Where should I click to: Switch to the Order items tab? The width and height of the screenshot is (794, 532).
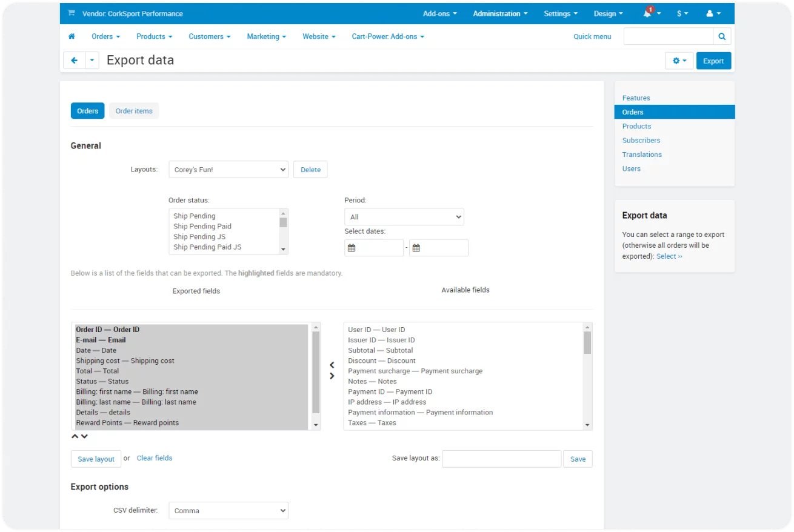(x=134, y=111)
